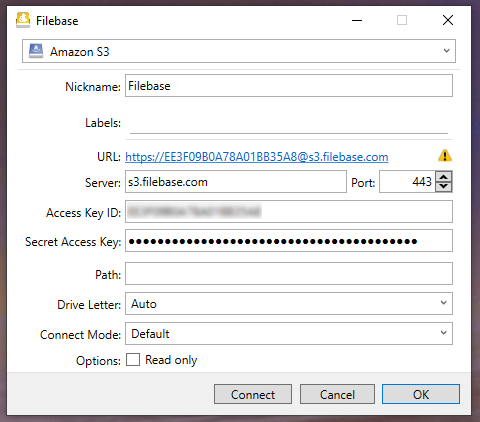Click into the Labels field
The width and height of the screenshot is (480, 422).
point(289,123)
